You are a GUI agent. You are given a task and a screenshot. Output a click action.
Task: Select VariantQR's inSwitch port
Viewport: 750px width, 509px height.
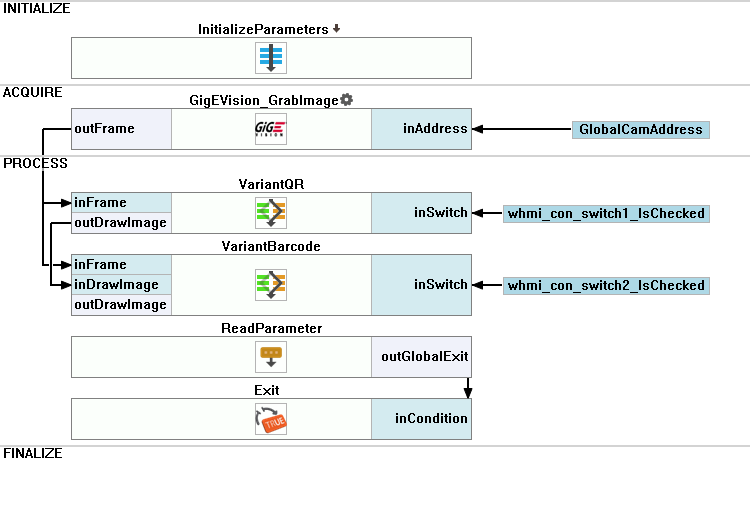pos(441,212)
